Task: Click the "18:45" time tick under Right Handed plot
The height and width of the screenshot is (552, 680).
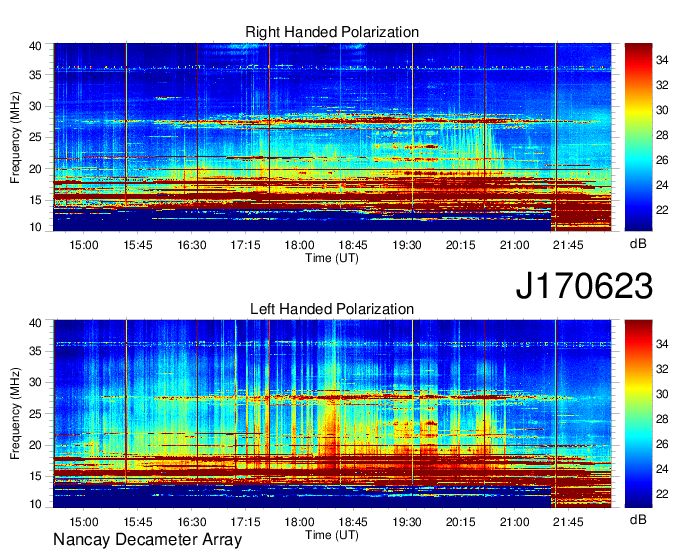Action: 353,245
